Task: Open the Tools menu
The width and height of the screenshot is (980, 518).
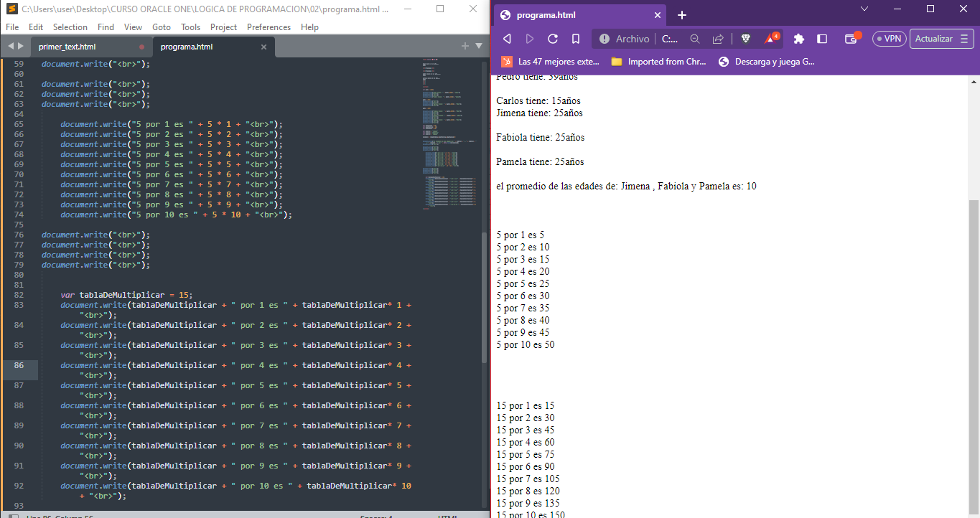Action: click(x=190, y=27)
